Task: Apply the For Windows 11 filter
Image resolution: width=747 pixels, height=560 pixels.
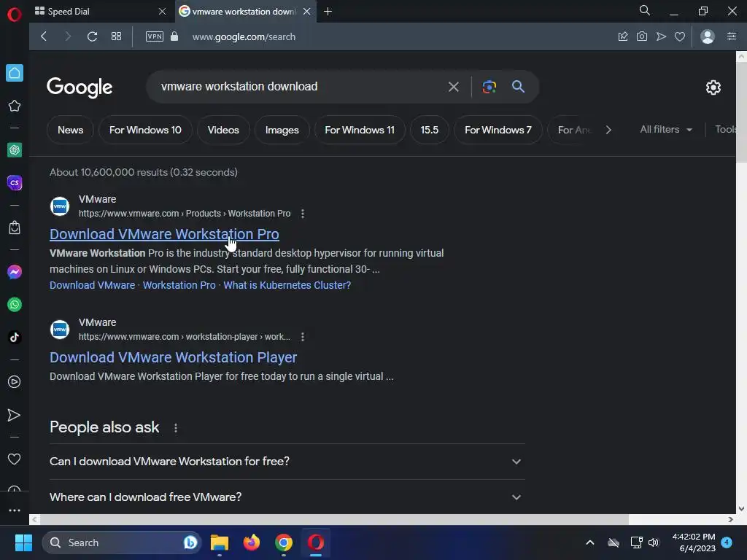Action: [x=360, y=130]
